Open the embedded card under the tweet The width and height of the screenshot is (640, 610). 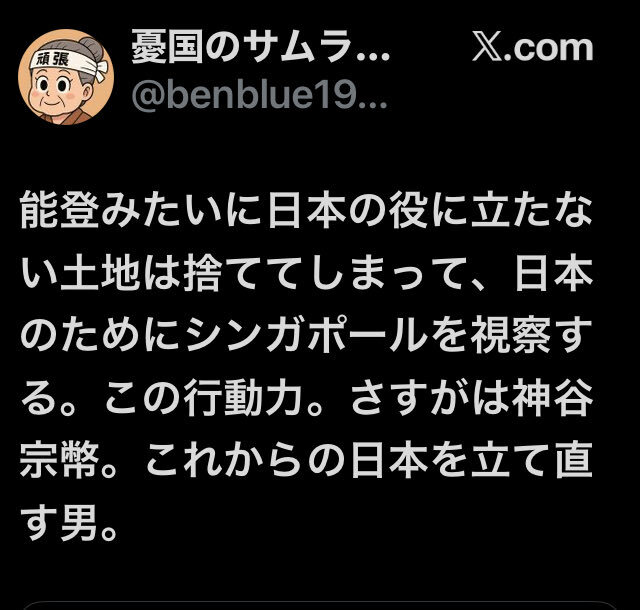[320, 605]
